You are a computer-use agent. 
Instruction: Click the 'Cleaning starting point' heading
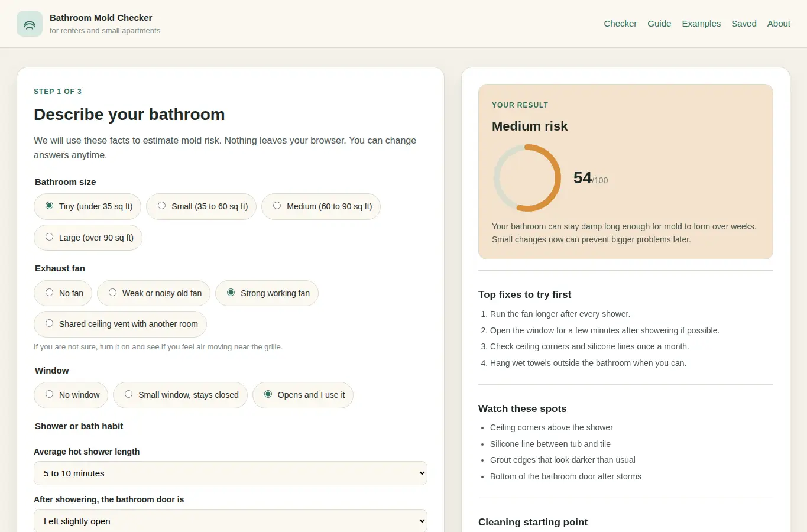click(x=533, y=522)
